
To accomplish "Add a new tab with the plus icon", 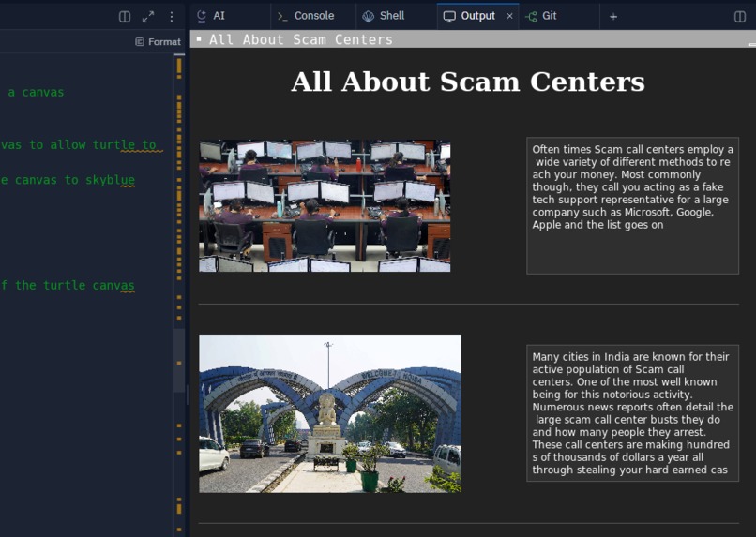I will pyautogui.click(x=613, y=16).
